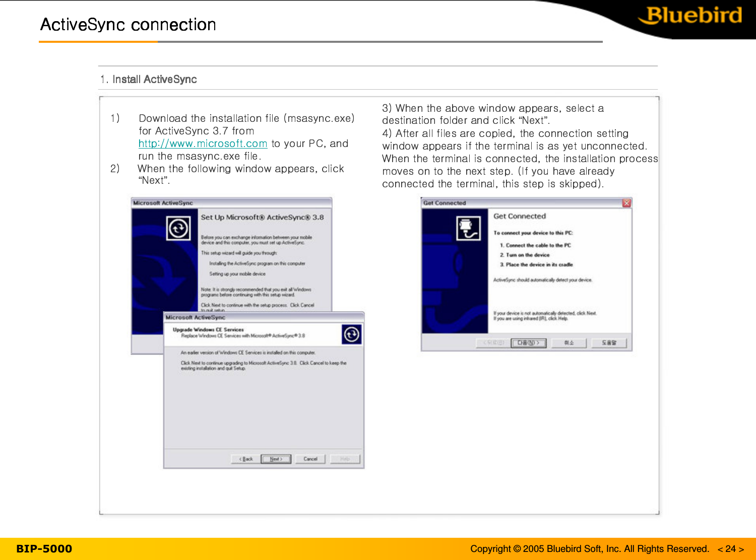Click the Back button in the Upgrade dialog
The image size is (756, 560).
coord(246,459)
